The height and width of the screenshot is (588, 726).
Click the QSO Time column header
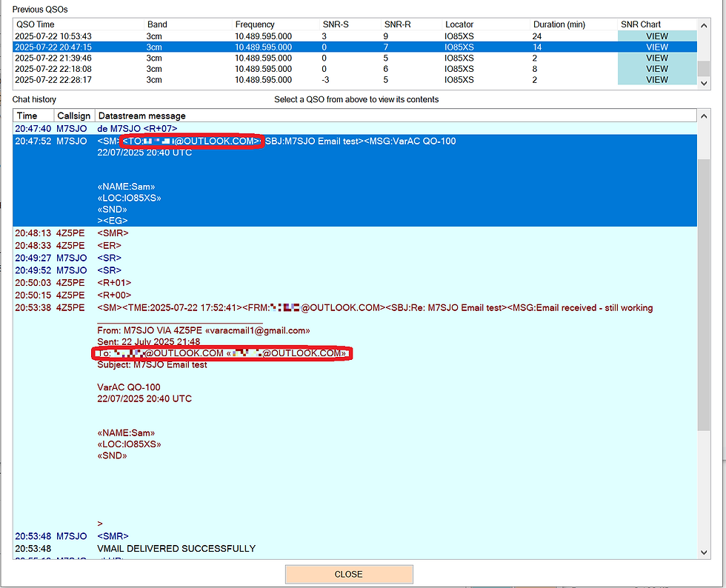coord(79,24)
